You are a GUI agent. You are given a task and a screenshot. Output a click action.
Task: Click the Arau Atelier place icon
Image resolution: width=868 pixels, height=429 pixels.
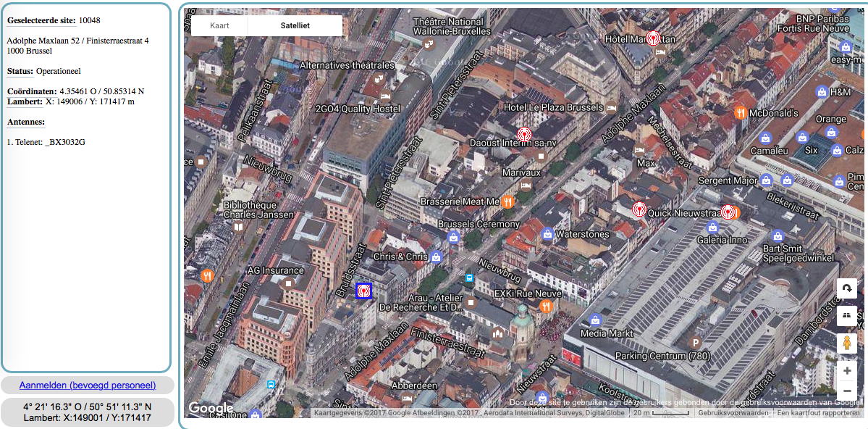tap(471, 302)
